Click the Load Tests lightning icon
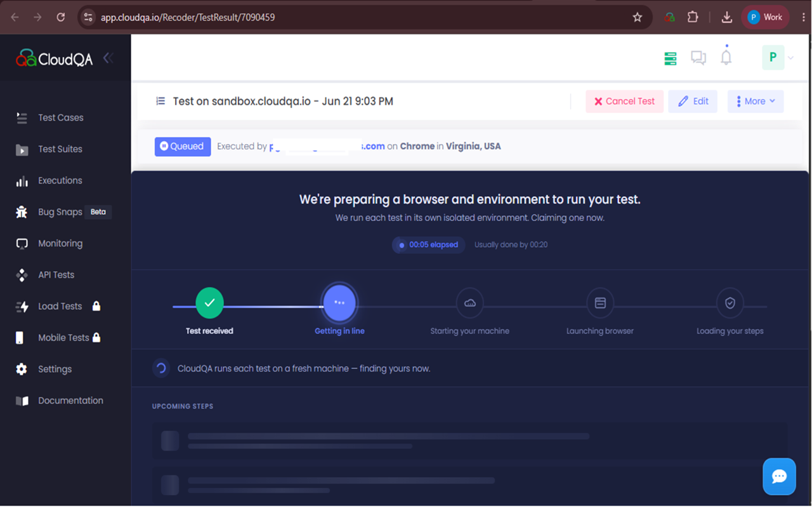This screenshot has height=508, width=812. pyautogui.click(x=22, y=307)
